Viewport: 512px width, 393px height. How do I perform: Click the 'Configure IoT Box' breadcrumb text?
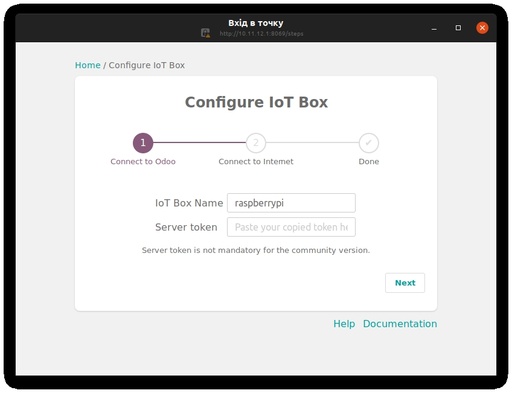(147, 65)
